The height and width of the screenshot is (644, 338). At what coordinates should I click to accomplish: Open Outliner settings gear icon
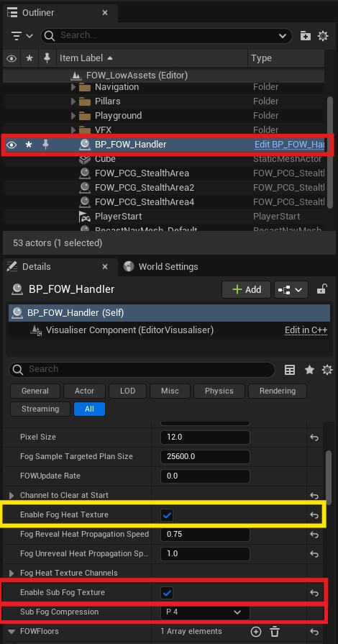tap(323, 36)
